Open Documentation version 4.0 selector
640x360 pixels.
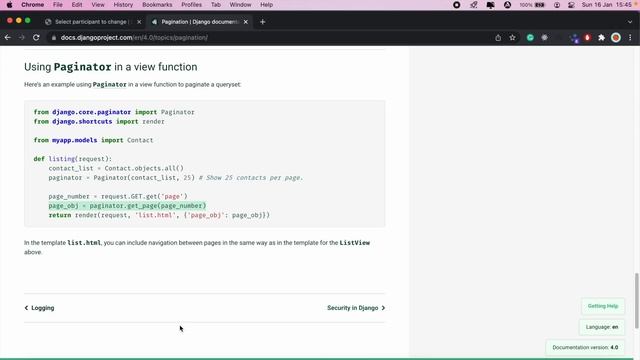(585, 347)
